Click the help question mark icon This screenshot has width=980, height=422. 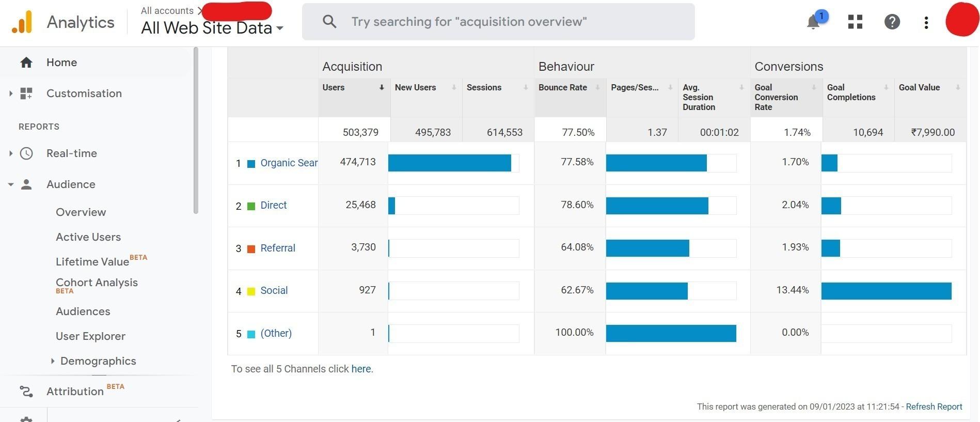tap(892, 22)
